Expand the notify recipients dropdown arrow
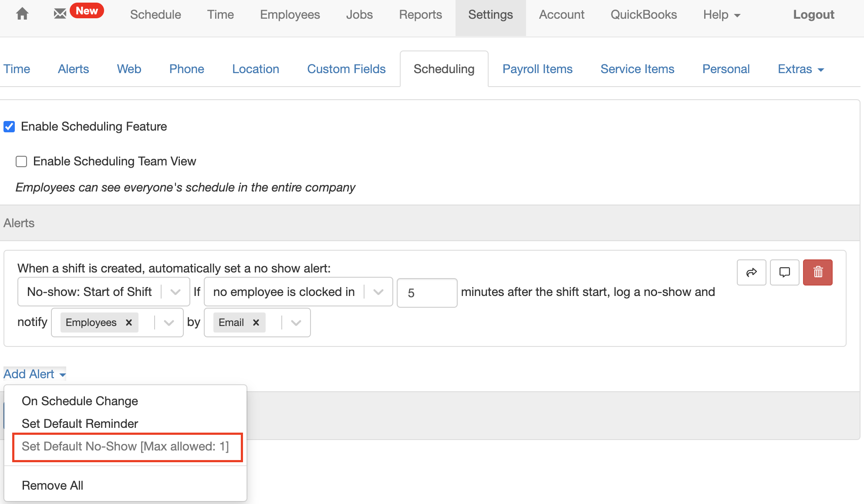Screen dimensions: 864x504 click(169, 323)
